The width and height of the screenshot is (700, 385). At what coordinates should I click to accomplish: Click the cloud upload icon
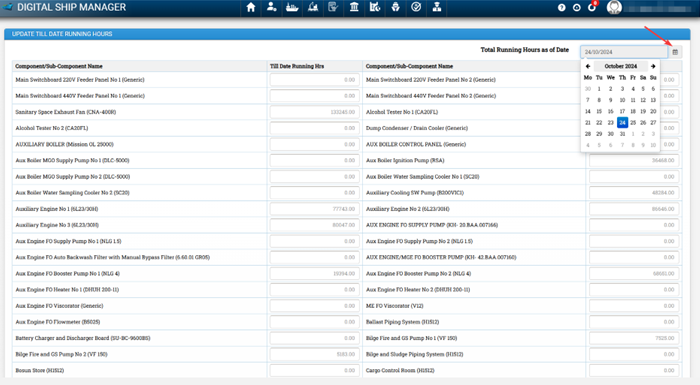coord(577,8)
